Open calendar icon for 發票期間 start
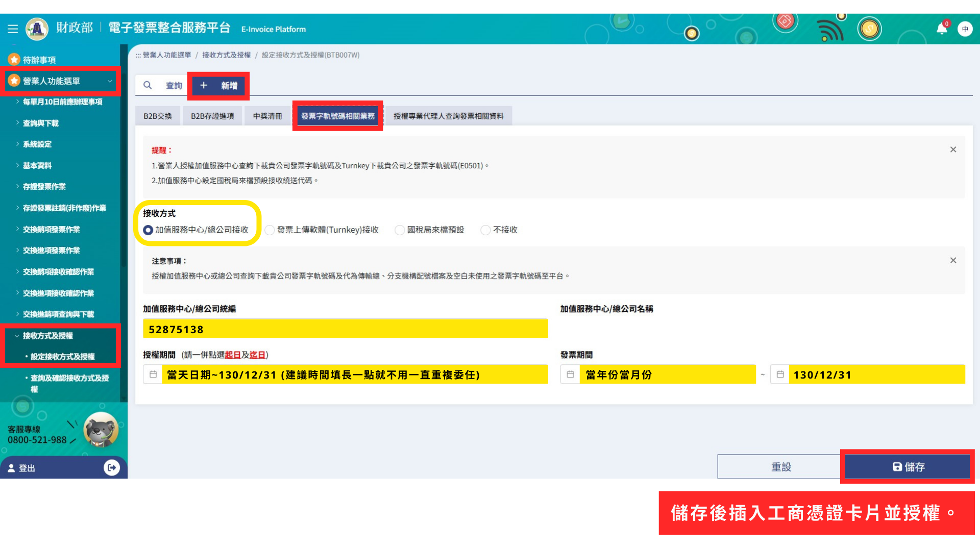The width and height of the screenshot is (980, 551). point(570,374)
